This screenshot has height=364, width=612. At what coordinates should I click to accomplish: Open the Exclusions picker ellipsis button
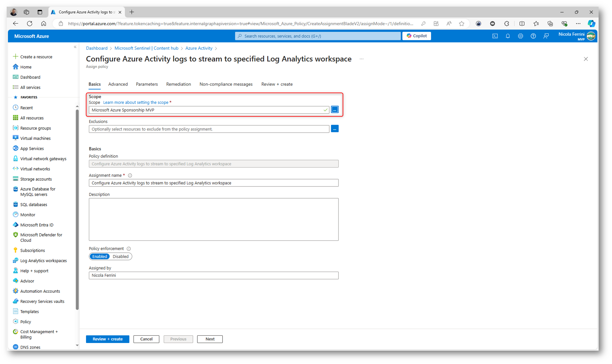(x=335, y=129)
